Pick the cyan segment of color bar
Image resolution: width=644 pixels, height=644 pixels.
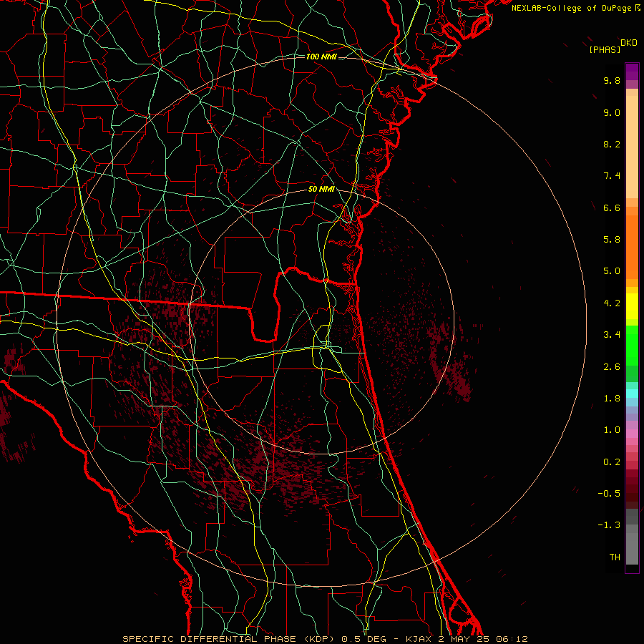pos(632,394)
